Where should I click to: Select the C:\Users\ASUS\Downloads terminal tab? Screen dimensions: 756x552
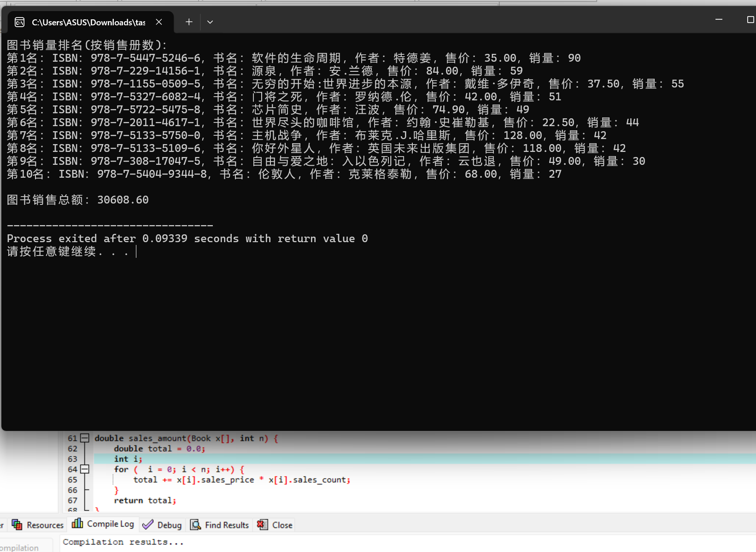(91, 22)
